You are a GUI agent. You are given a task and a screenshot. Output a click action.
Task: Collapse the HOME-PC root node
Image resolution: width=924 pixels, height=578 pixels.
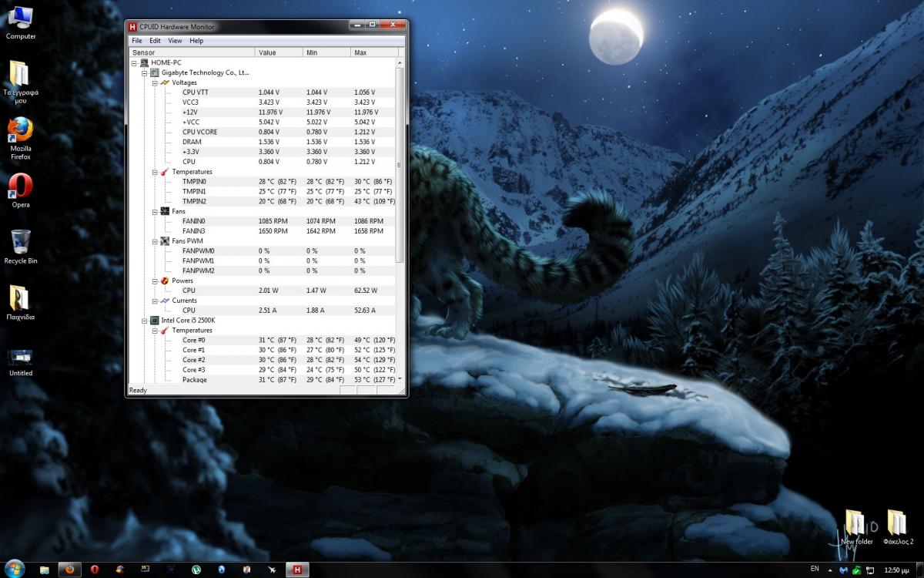135,62
